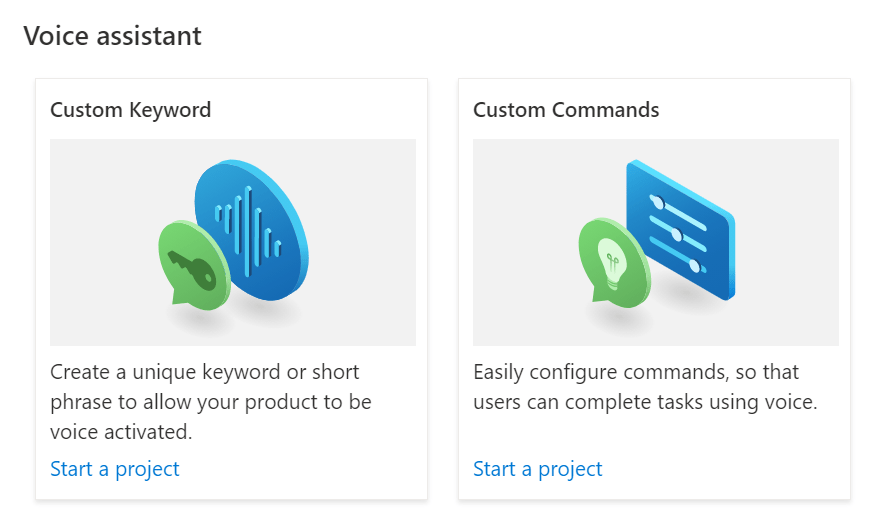Click the bottom slider in the blue panel

click(x=682, y=260)
